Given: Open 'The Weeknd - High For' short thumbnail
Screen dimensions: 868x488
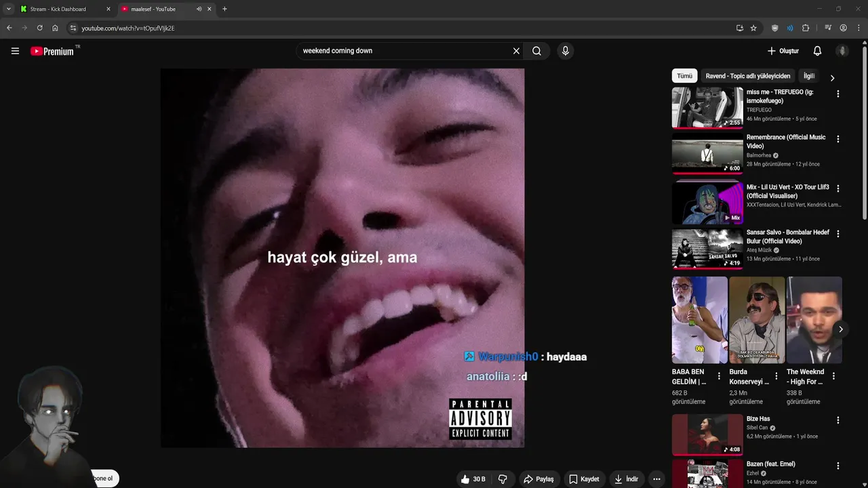Looking at the screenshot, I should pyautogui.click(x=814, y=320).
